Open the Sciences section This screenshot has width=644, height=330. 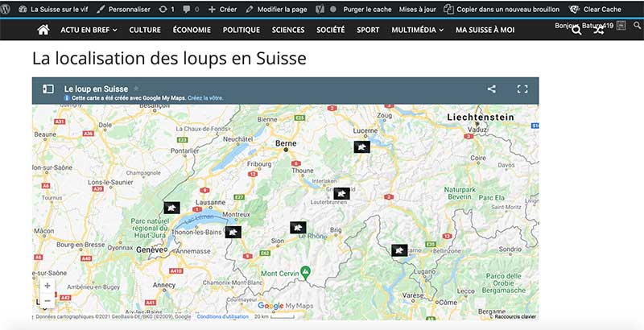[x=288, y=30]
